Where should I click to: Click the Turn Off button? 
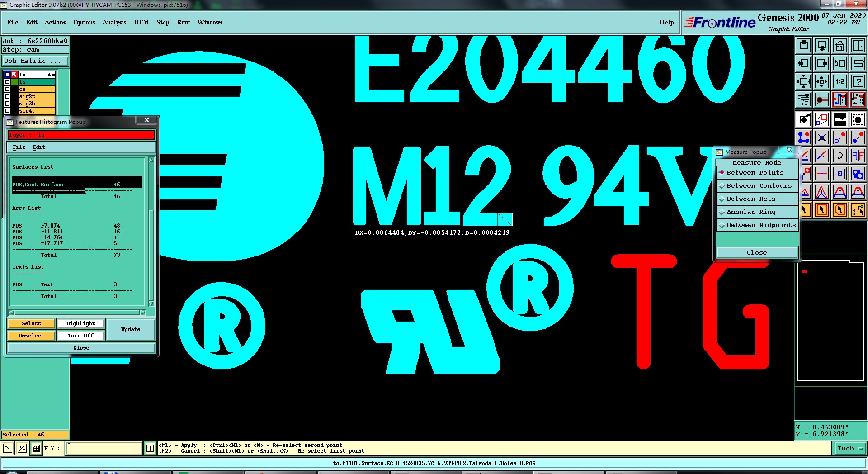(80, 336)
